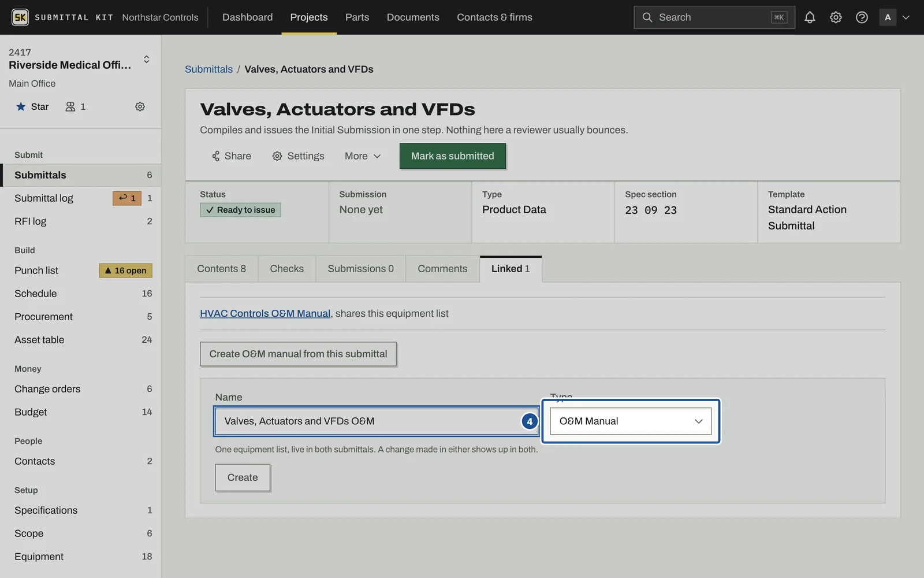Expand the project switcher chevrons
The height and width of the screenshot is (578, 924).
click(x=147, y=59)
